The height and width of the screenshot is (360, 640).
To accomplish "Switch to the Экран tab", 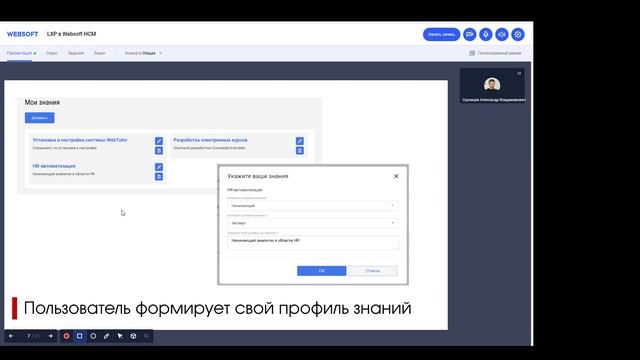I will (x=100, y=53).
